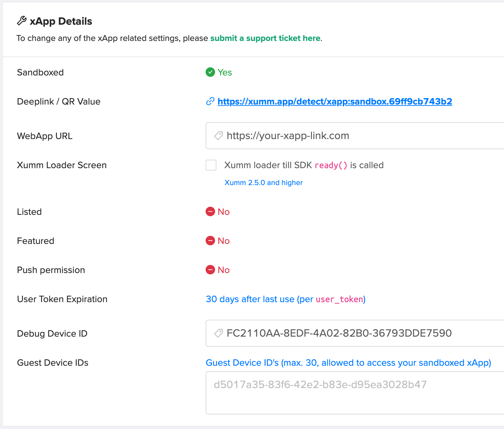This screenshot has width=504, height=429.
Task: Click the red minus icon next to Listed
Action: coord(210,212)
